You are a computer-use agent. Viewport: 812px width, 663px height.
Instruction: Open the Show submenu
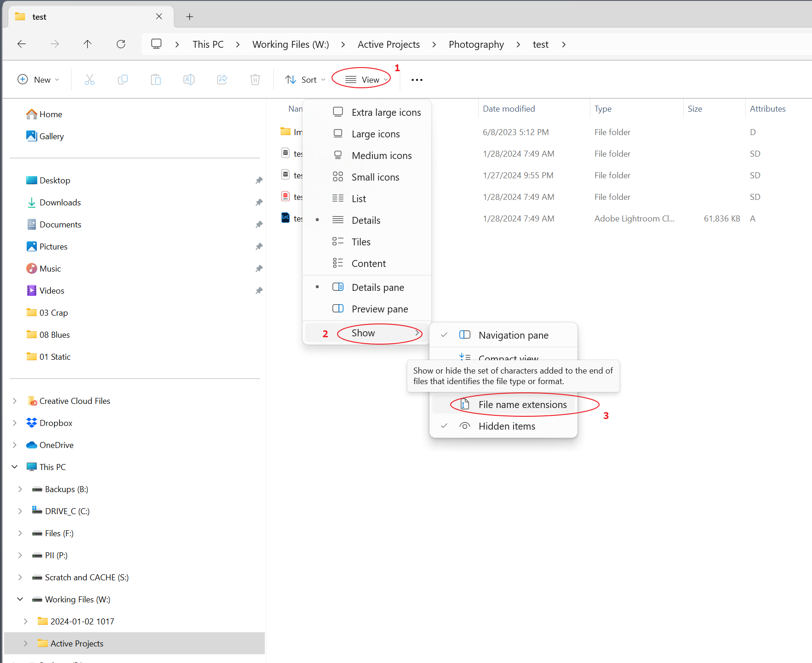pos(363,333)
